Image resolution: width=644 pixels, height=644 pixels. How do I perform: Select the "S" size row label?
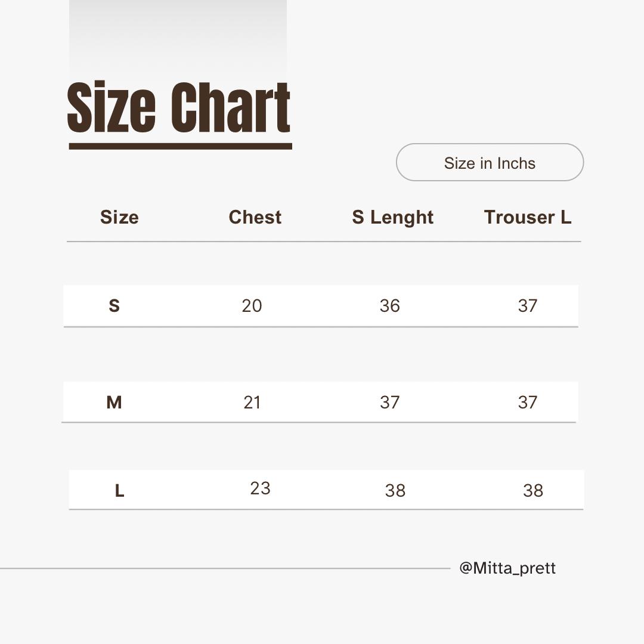pos(114,306)
